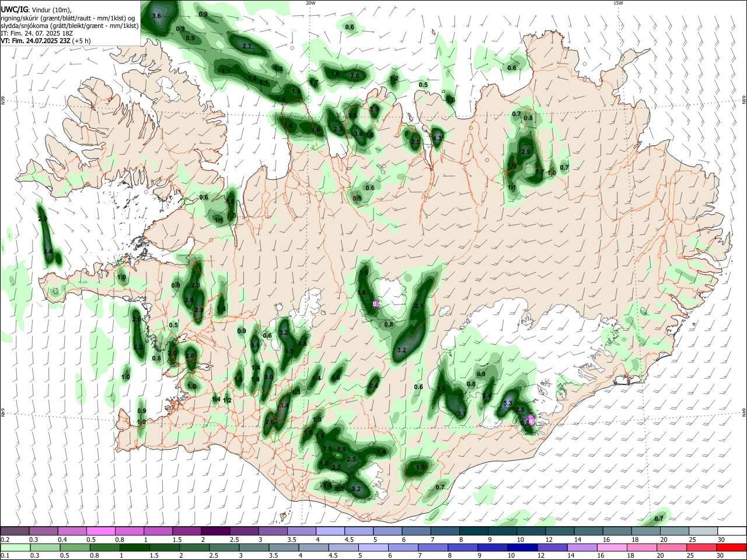Select dark teal swatch labeled 8 in upper row
747x560 pixels.
tap(474, 531)
